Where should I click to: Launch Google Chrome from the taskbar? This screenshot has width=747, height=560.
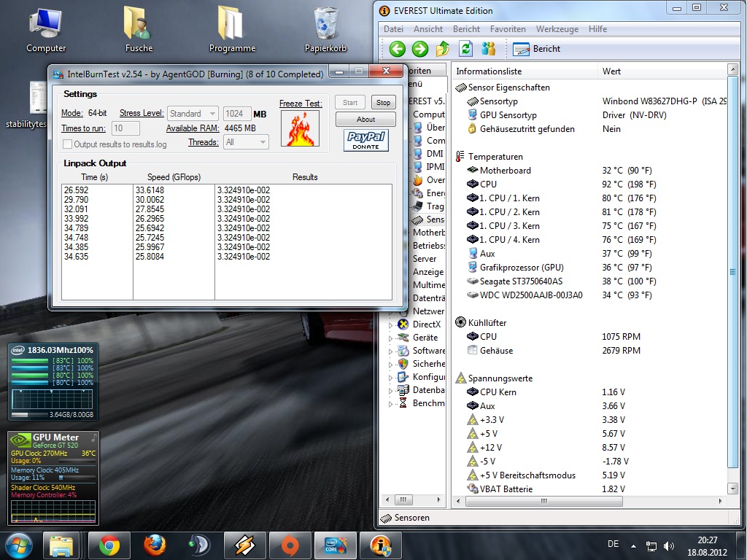[109, 545]
